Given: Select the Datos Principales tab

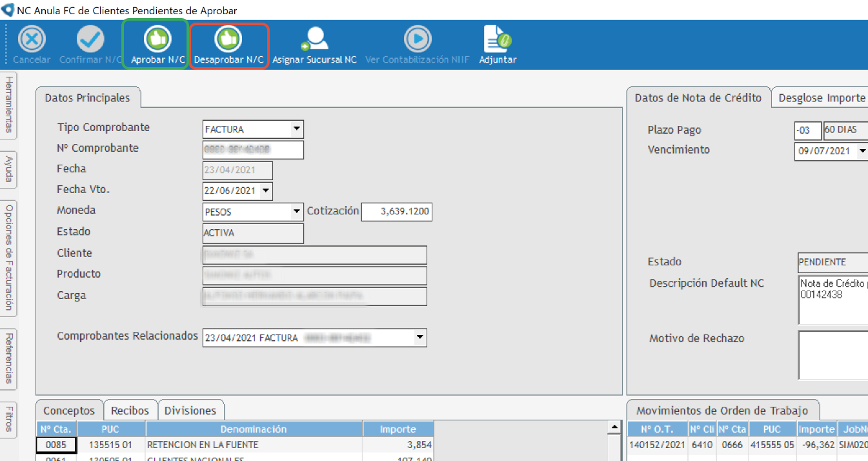Looking at the screenshot, I should point(87,98).
